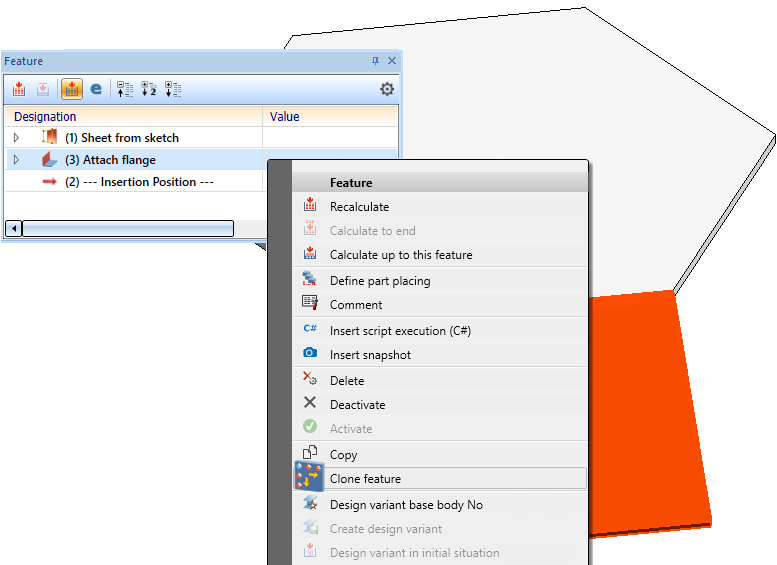Choose Clone feature menu entry
The height and width of the screenshot is (565, 777).
[x=440, y=479]
